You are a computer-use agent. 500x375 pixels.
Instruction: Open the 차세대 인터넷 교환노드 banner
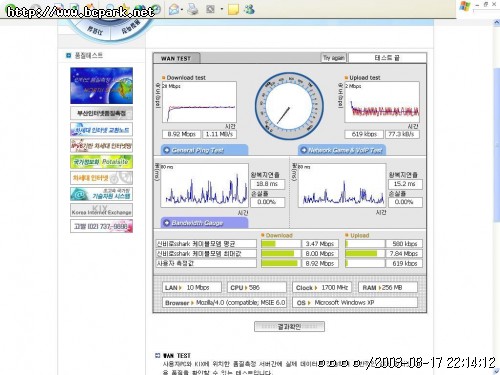(x=101, y=129)
